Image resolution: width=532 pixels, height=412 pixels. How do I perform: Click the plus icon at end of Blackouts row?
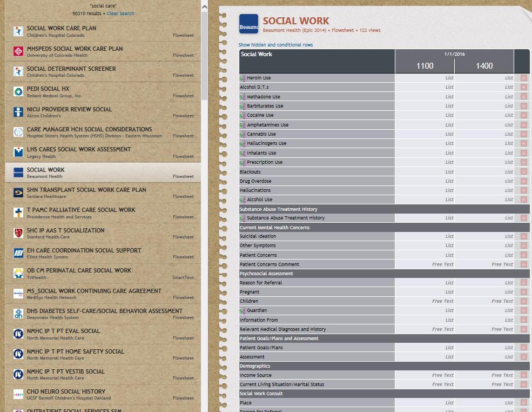tap(524, 172)
